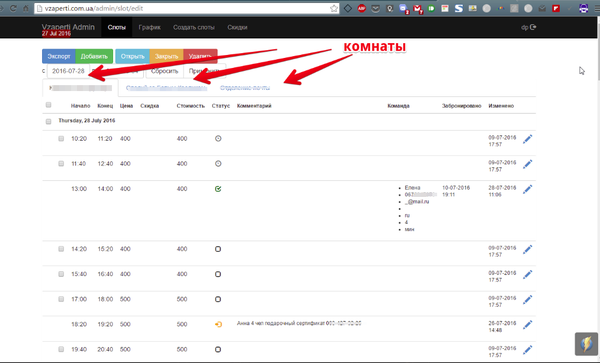
Task: Open the Pocket extension icon
Action: [376, 8]
